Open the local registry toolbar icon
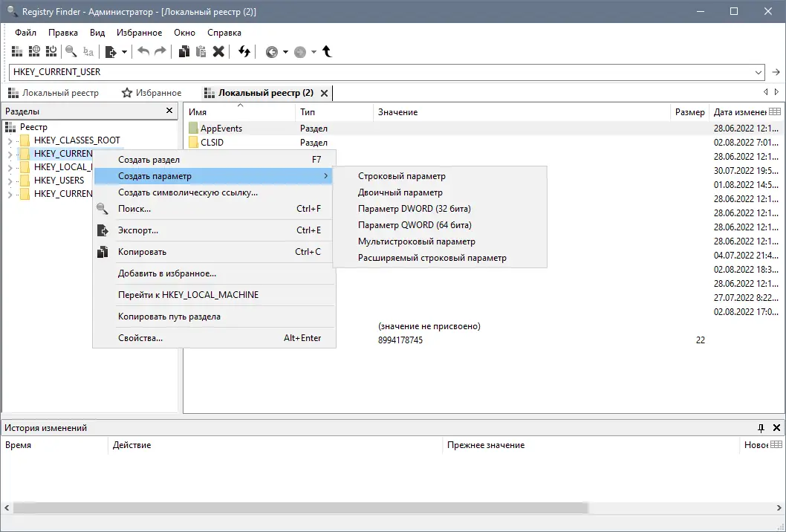This screenshot has width=786, height=532. (x=17, y=51)
